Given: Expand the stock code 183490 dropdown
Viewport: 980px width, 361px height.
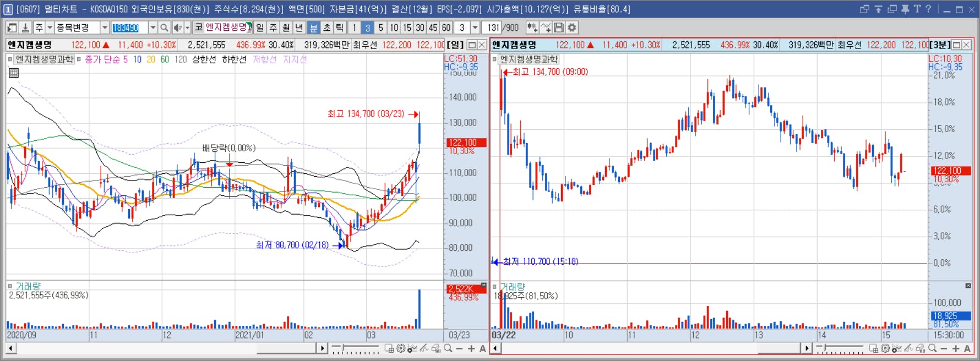Looking at the screenshot, I should coord(153,28).
